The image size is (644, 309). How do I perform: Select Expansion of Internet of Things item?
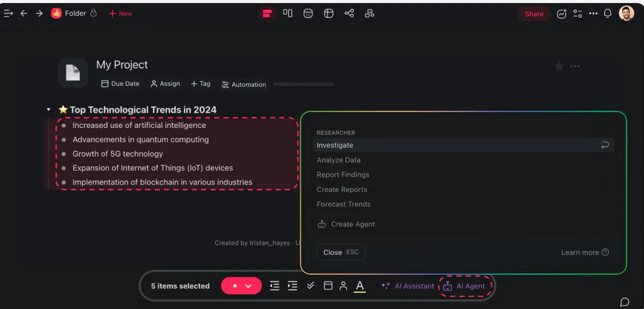(x=153, y=168)
